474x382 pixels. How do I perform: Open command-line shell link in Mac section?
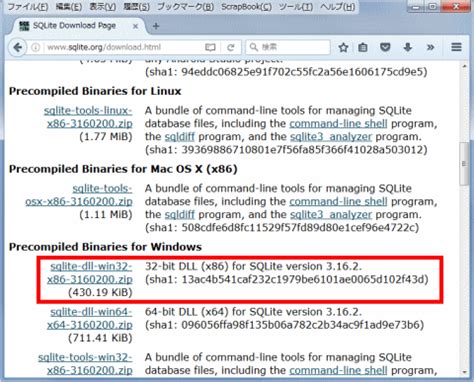(x=338, y=202)
